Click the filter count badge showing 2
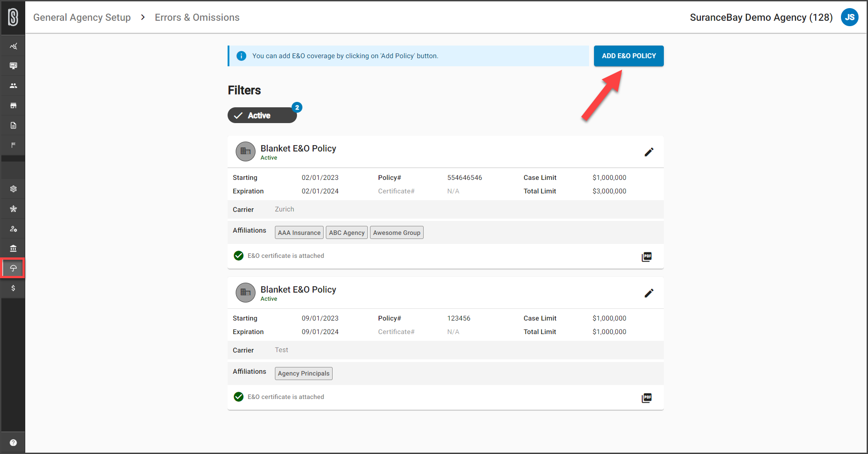The width and height of the screenshot is (868, 454). tap(297, 107)
